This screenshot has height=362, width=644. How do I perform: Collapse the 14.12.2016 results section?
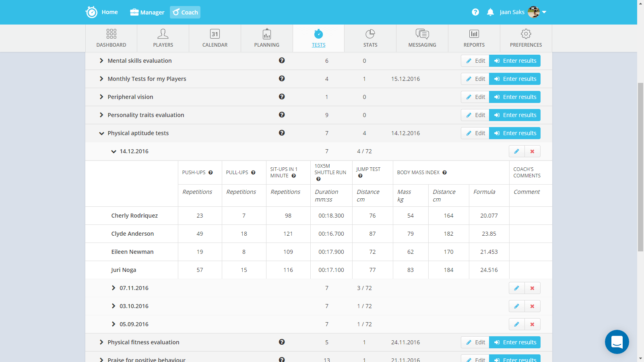[x=114, y=151]
